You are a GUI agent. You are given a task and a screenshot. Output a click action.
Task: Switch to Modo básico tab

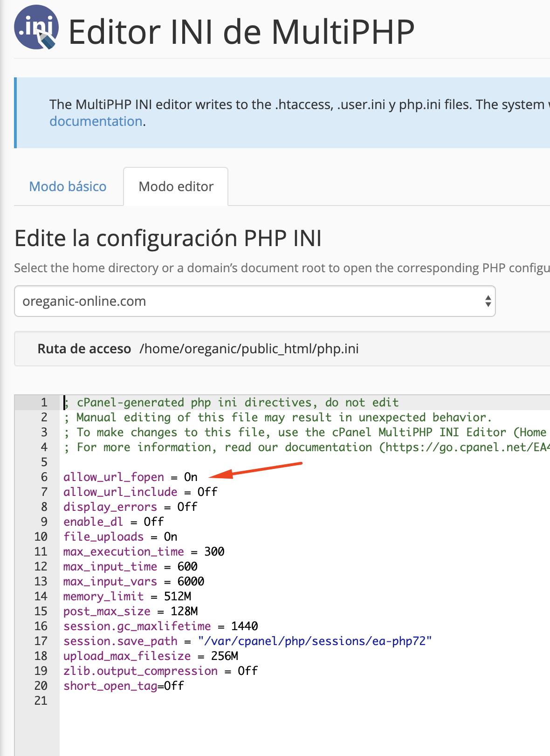(x=68, y=186)
